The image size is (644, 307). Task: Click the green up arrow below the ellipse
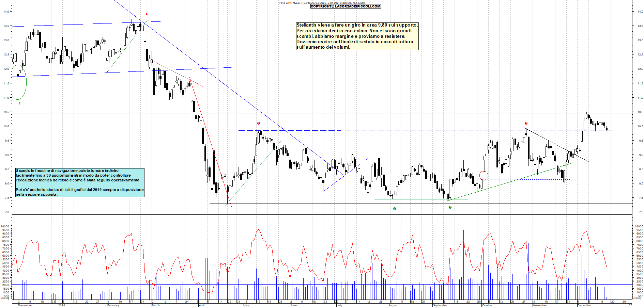[19, 103]
